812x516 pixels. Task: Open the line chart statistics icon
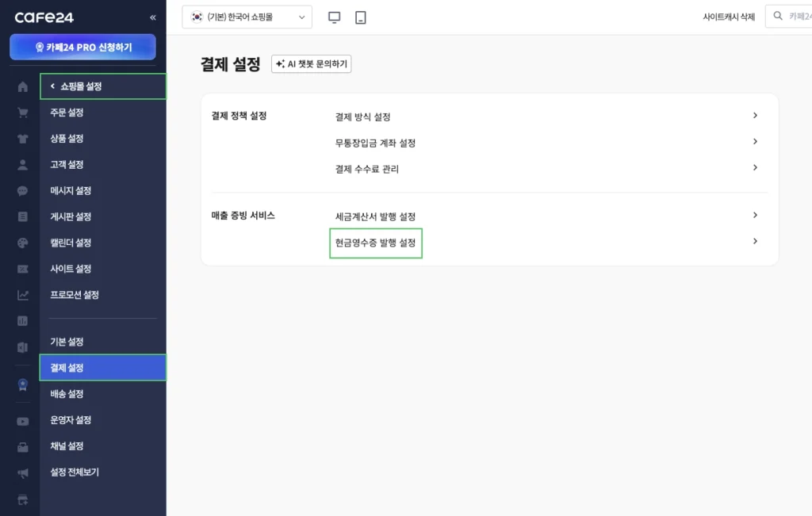tap(21, 295)
